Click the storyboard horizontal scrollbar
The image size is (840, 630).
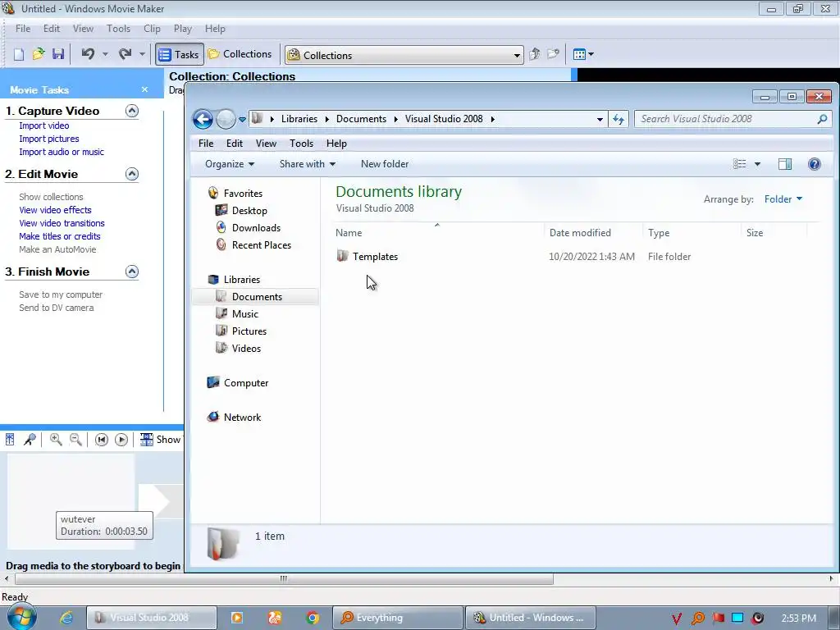click(x=284, y=578)
